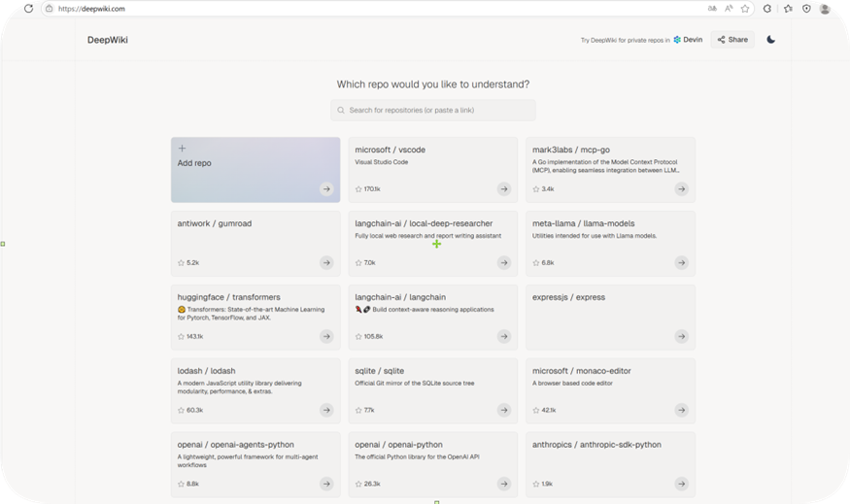Click the plus icon on Add repo card

183,148
